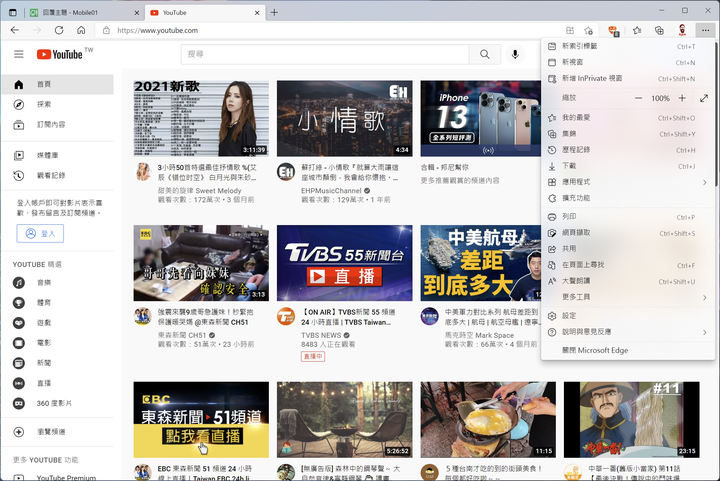720x481 pixels.
Task: Choose 在頁面上尋找 from Edge menu
Action: coord(628,265)
